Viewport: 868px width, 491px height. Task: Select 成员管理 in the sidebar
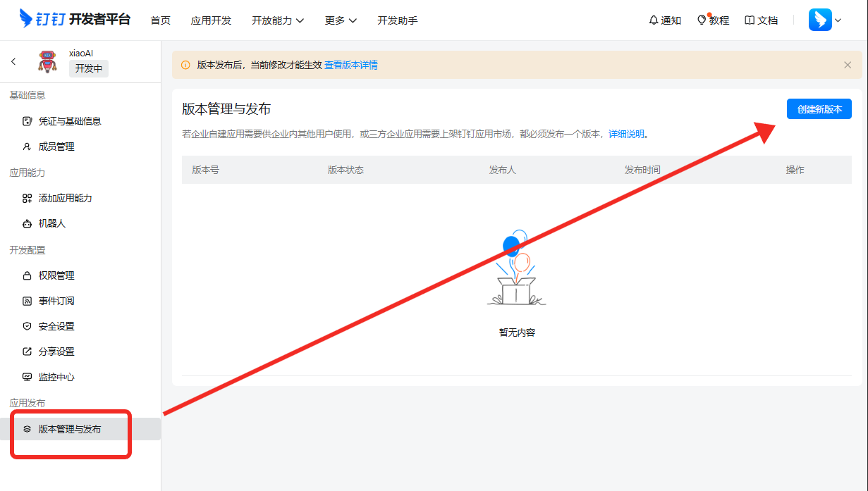pos(56,147)
